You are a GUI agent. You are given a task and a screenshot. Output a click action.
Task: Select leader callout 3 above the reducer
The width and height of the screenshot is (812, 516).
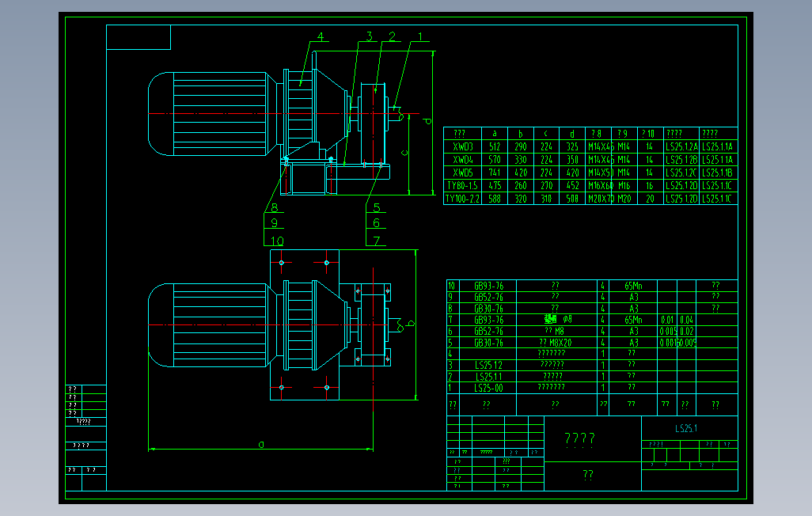[370, 36]
